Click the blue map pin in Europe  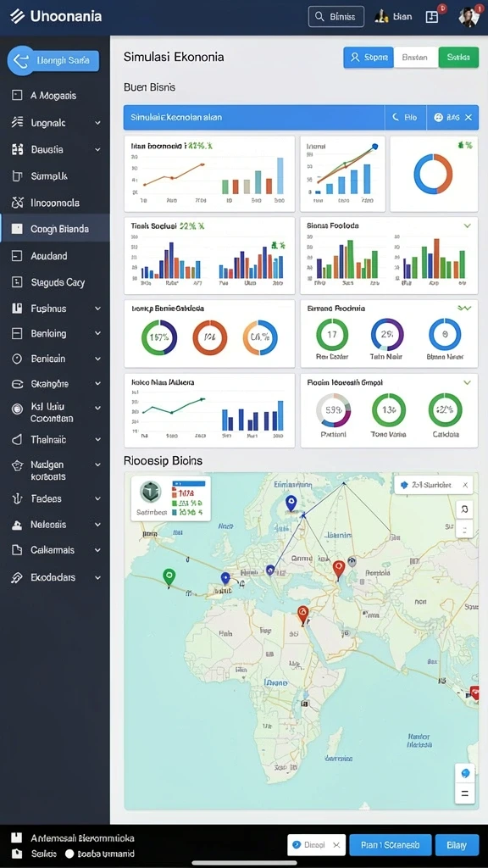291,504
